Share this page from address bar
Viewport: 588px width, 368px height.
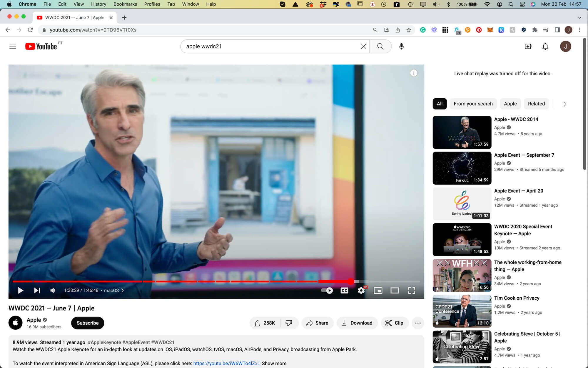(x=397, y=30)
